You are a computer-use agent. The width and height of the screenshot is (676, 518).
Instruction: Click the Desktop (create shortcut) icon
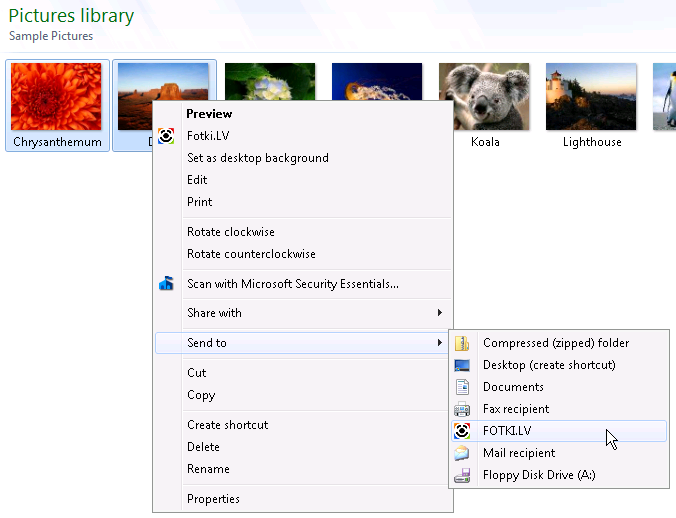[462, 365]
